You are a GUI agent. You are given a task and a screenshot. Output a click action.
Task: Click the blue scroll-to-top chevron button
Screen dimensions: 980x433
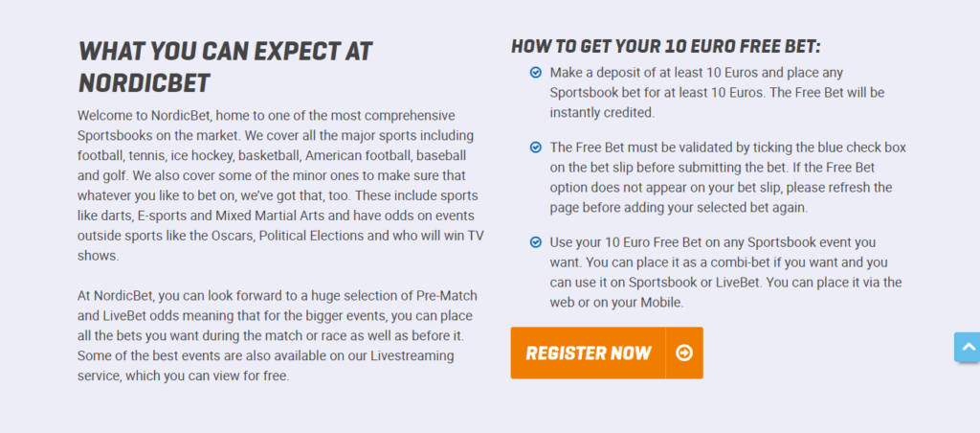(969, 347)
